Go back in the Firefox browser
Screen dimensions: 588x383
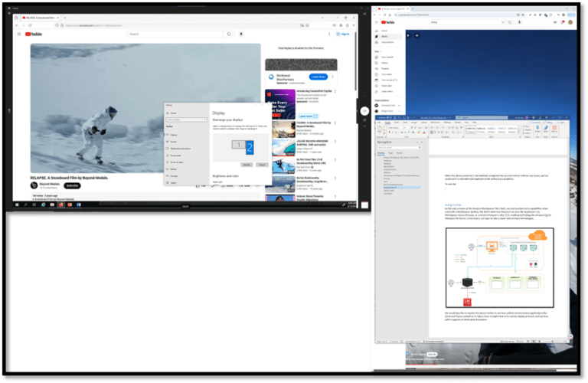tap(17, 25)
